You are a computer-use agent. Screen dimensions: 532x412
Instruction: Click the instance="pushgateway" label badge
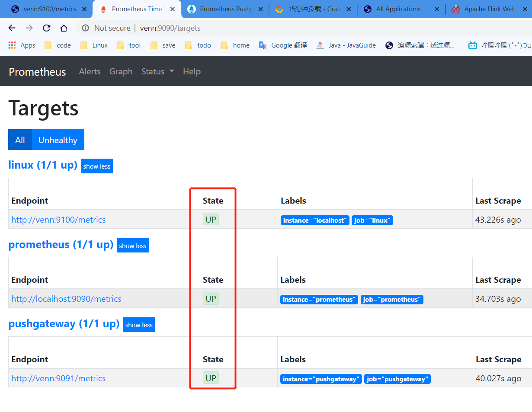tap(320, 379)
